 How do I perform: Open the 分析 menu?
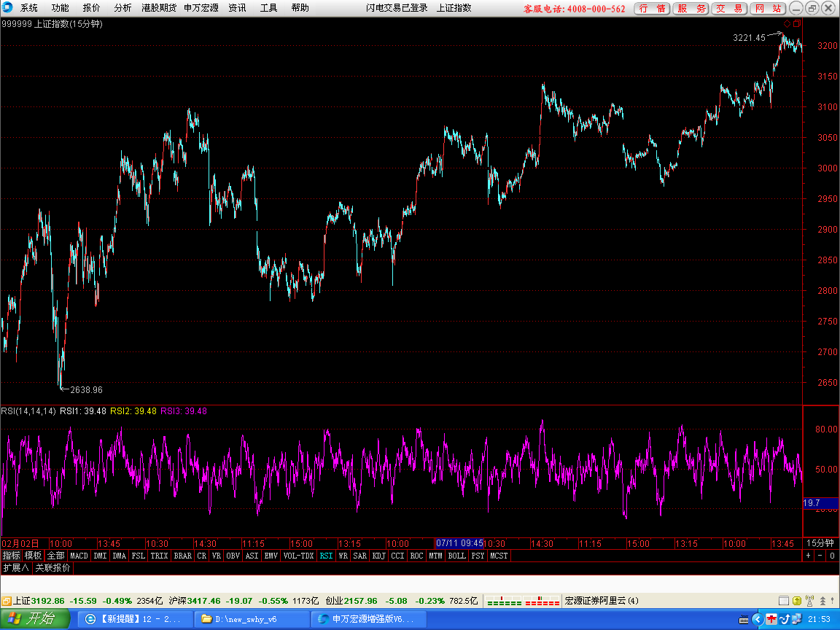(x=122, y=8)
